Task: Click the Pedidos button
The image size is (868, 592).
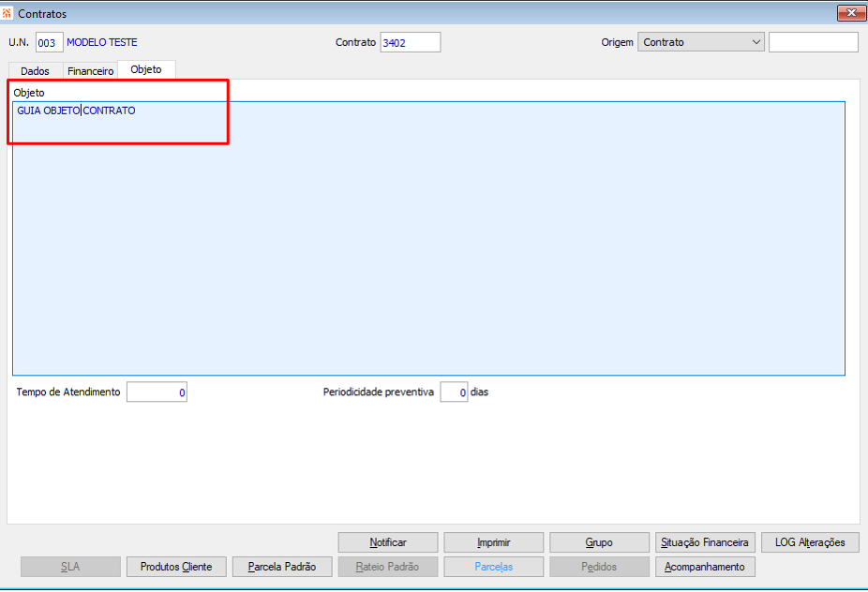Action: coord(600,567)
